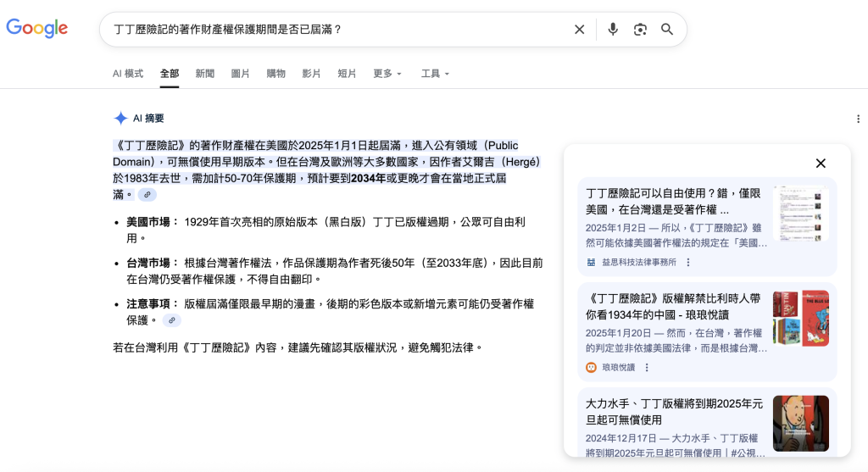868x472 pixels.
Task: Click the magnifying glass search button
Action: tap(667, 30)
